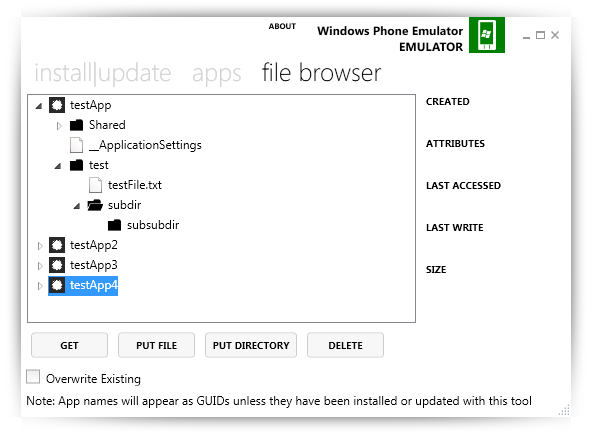Click the GET button
The height and width of the screenshot is (434, 596).
point(70,345)
